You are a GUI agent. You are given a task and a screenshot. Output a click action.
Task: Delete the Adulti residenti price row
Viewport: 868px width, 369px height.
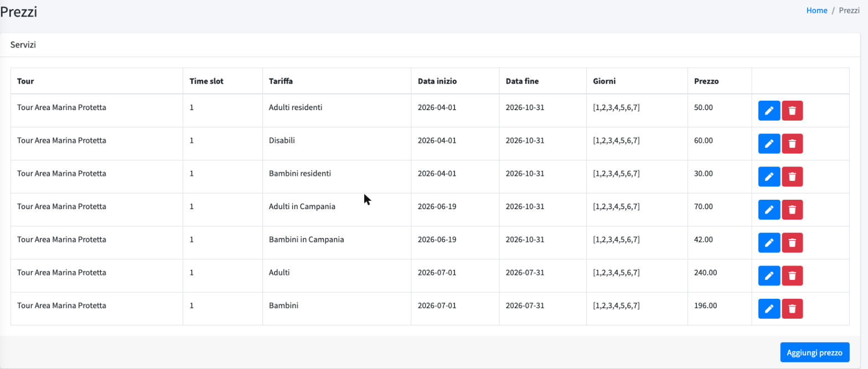click(x=792, y=111)
